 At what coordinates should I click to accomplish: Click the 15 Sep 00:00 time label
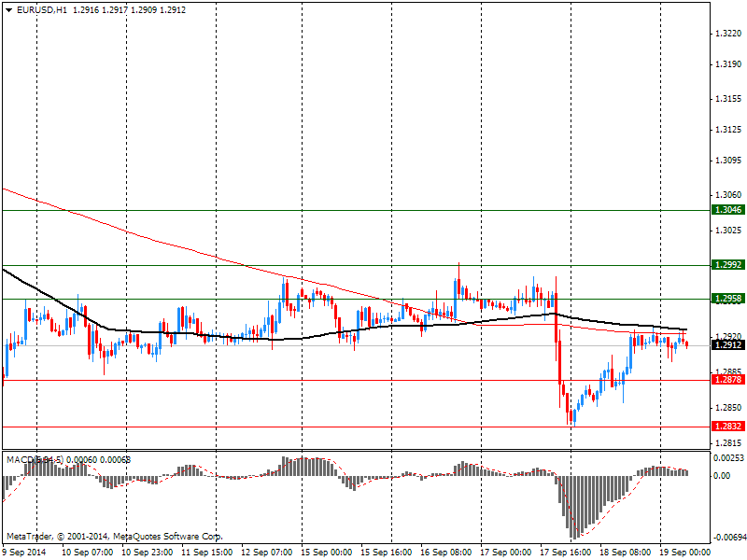[x=327, y=553]
